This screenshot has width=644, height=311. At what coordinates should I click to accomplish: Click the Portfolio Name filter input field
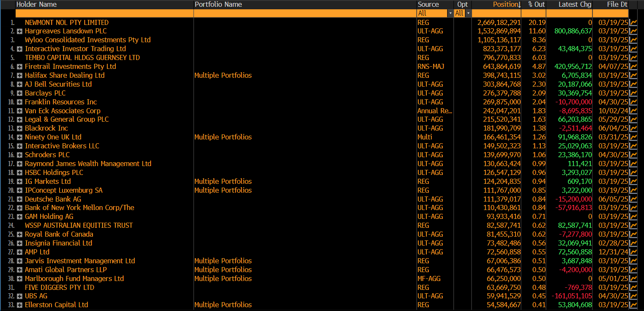pyautogui.click(x=305, y=14)
